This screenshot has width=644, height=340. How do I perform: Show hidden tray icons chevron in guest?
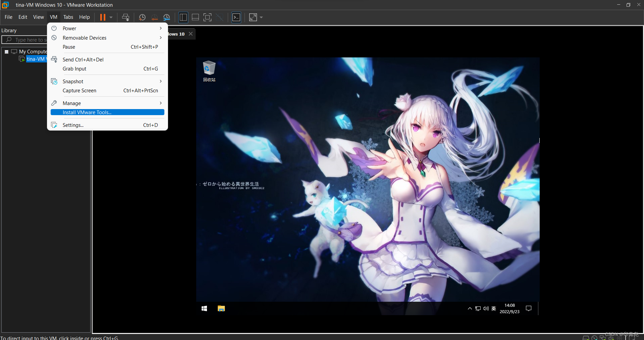(470, 308)
